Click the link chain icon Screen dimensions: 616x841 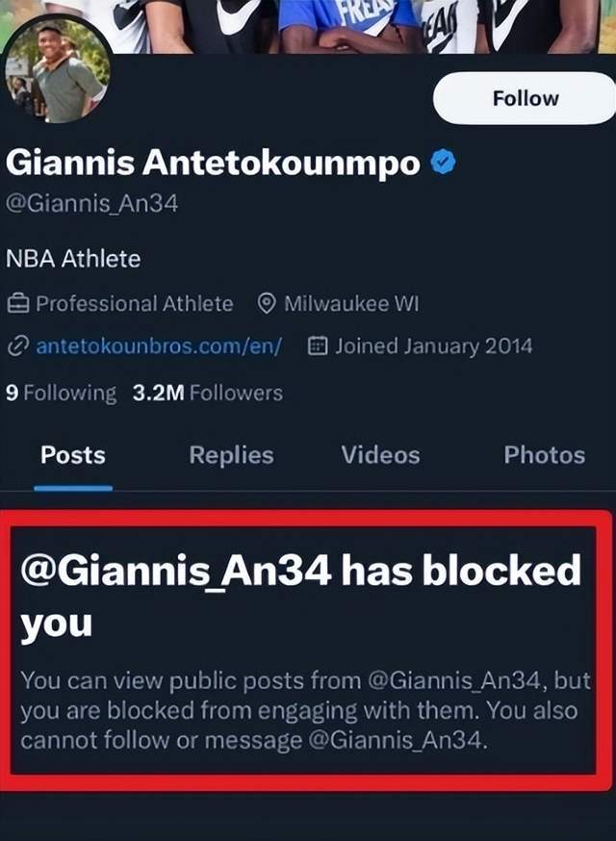(17, 346)
